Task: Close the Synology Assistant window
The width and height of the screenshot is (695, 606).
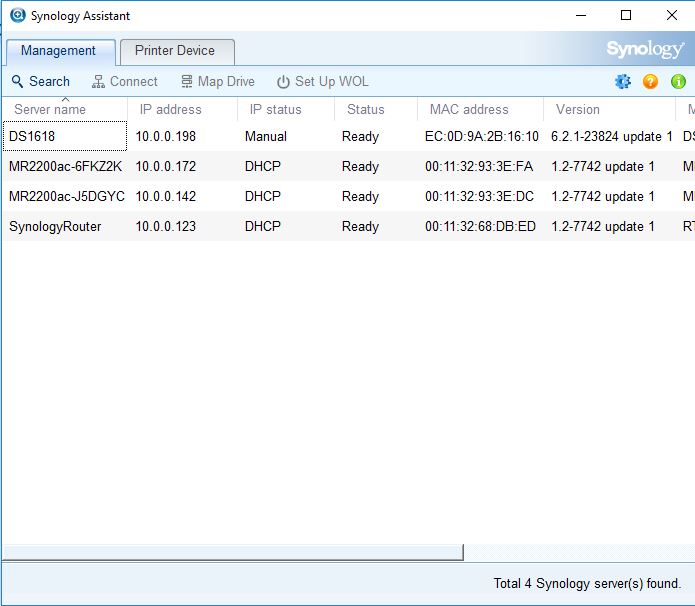Action: point(672,16)
